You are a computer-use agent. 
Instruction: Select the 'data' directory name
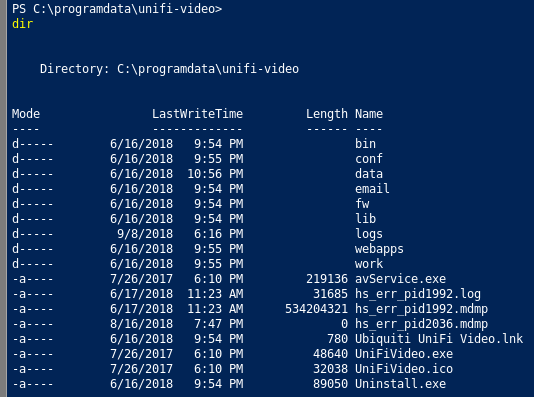click(x=369, y=174)
